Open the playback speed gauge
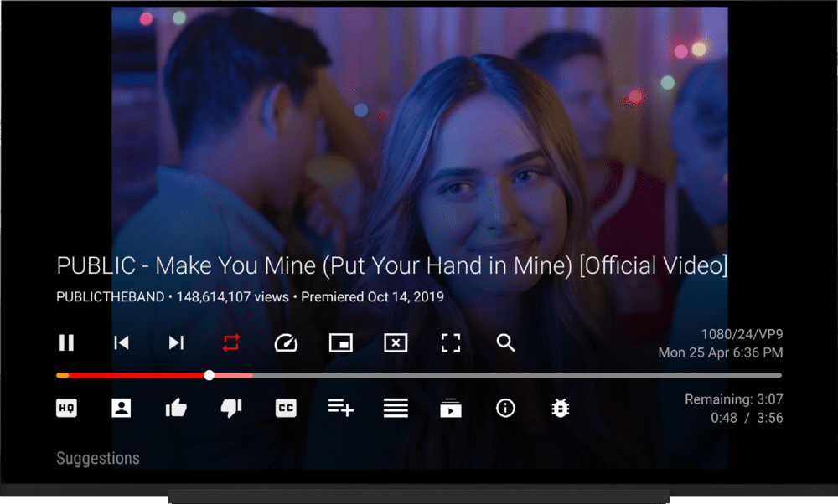 [286, 342]
